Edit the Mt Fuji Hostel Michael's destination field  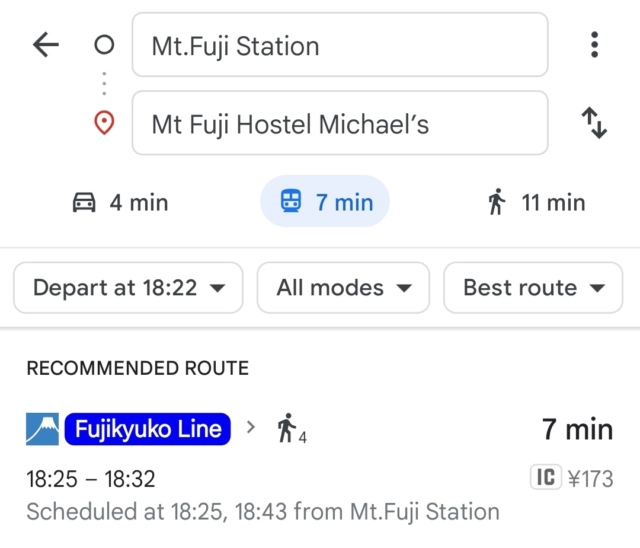340,123
